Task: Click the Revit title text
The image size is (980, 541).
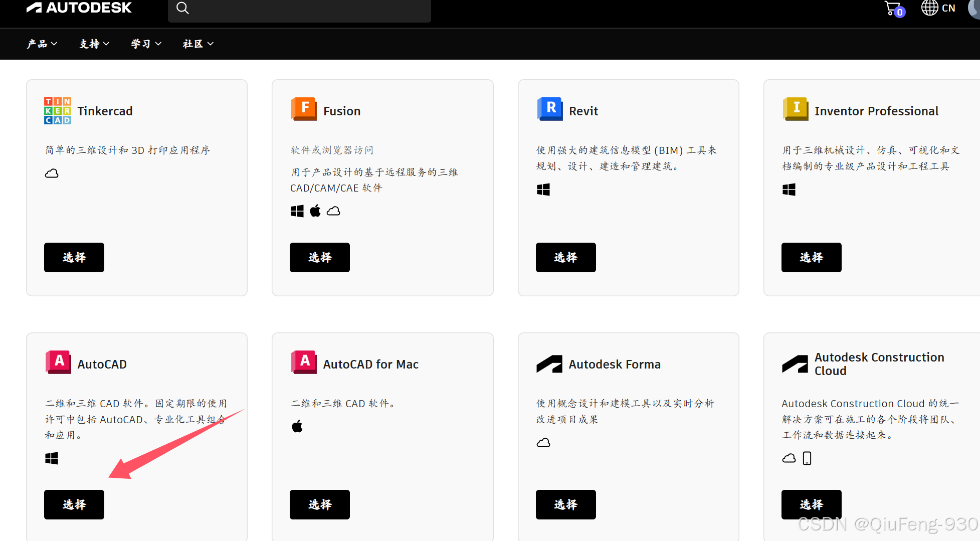Action: click(x=583, y=111)
